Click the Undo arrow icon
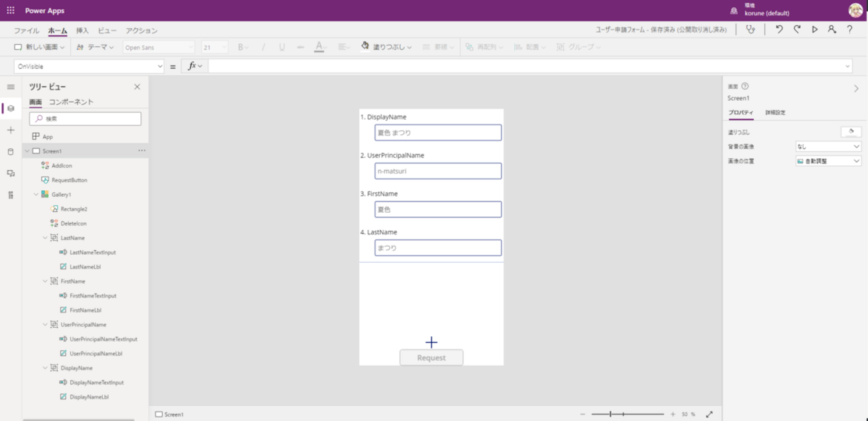 779,29
